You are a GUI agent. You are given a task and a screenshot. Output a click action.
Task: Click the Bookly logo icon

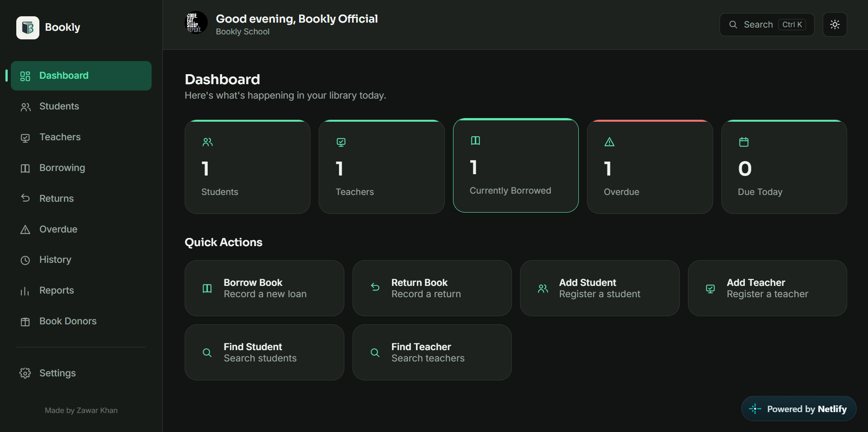click(28, 28)
